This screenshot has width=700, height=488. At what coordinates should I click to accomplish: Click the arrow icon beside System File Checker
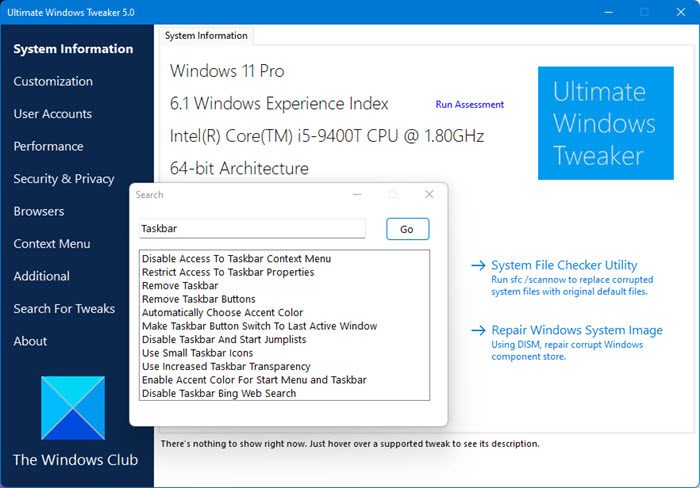(479, 266)
